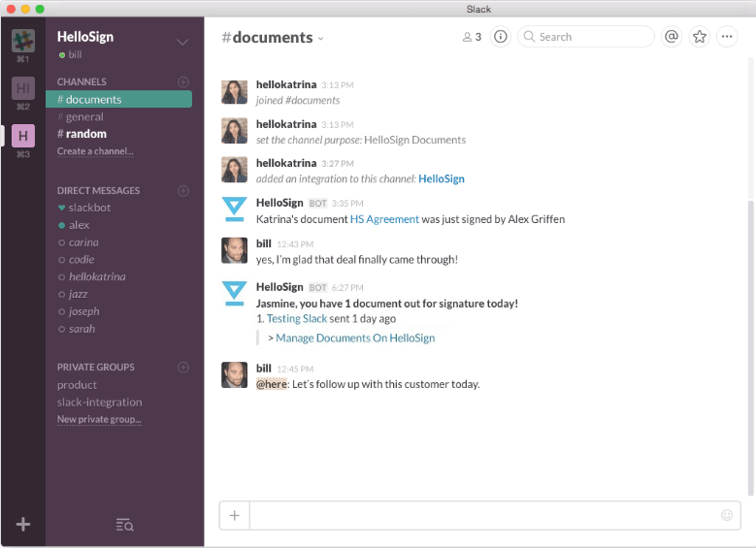Click the DIRECT MESSAGES header
The height and width of the screenshot is (548, 756).
(98, 191)
